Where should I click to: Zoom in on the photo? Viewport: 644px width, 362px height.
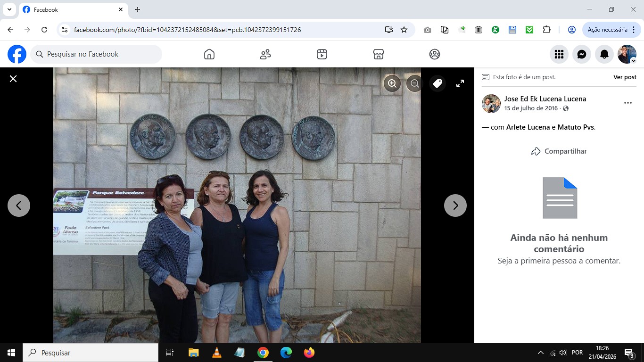[392, 83]
